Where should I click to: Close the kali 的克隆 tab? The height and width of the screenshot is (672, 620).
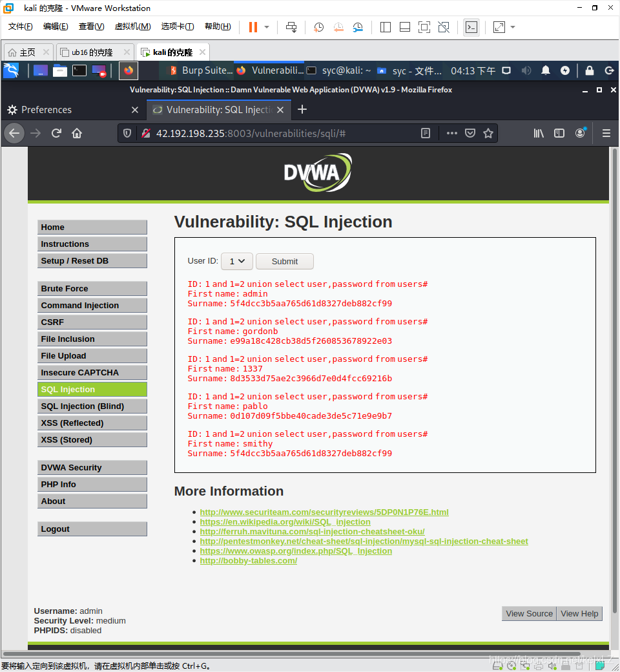pos(203,52)
